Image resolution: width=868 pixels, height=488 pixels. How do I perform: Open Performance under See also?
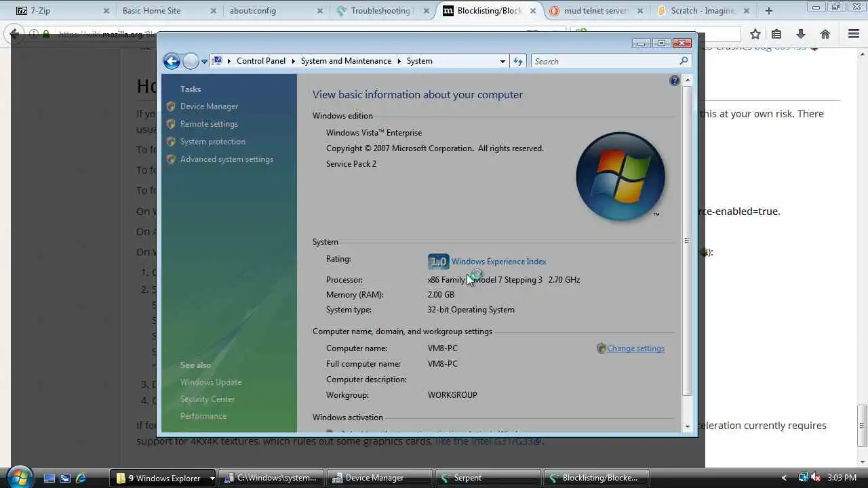point(203,416)
